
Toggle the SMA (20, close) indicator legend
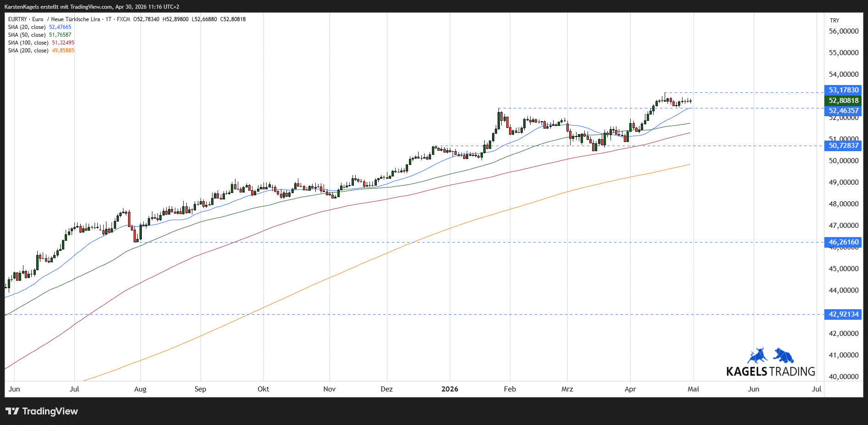pyautogui.click(x=27, y=27)
